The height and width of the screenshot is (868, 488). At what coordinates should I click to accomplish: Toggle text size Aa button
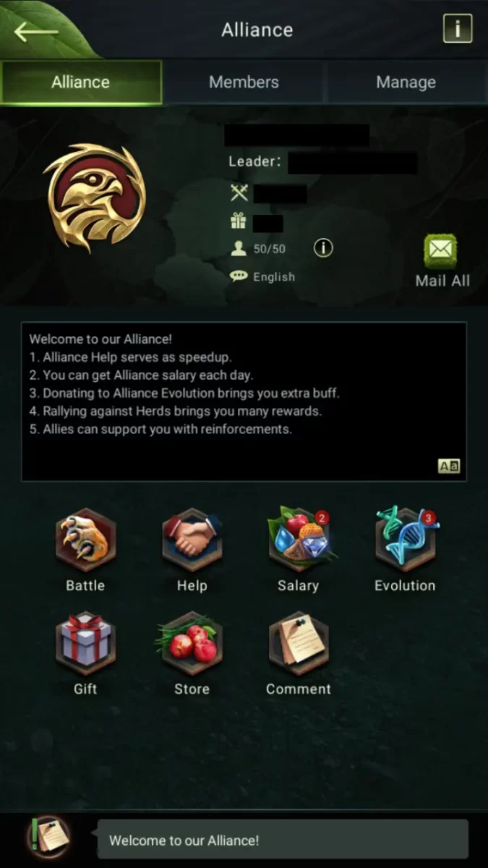pyautogui.click(x=449, y=466)
